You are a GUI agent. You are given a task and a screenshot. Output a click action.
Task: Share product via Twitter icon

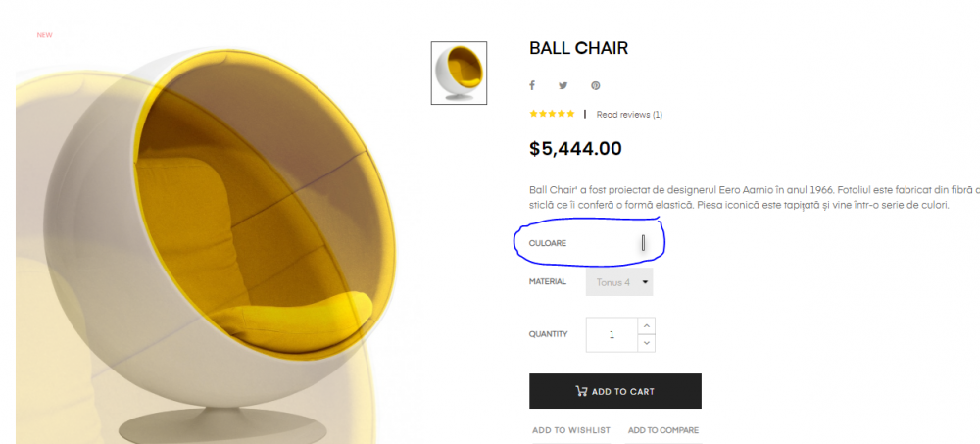[x=563, y=86]
